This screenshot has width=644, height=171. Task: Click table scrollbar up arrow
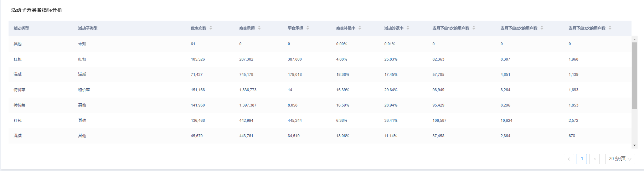[x=634, y=39]
